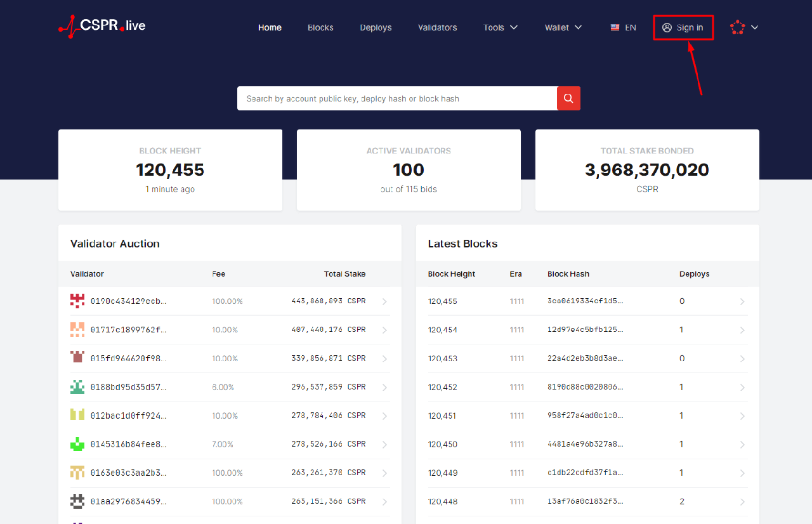The image size is (812, 524).
Task: Open arrow for block 120,454 row
Action: pos(742,330)
